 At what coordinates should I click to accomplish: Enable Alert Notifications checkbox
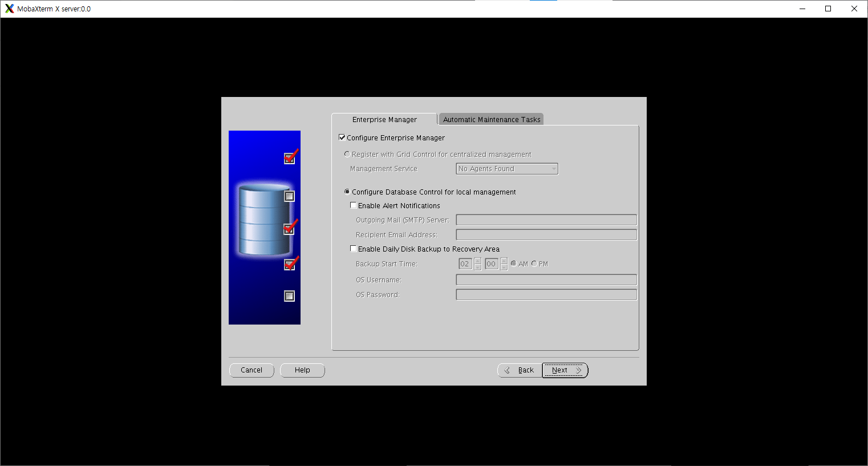tap(354, 205)
